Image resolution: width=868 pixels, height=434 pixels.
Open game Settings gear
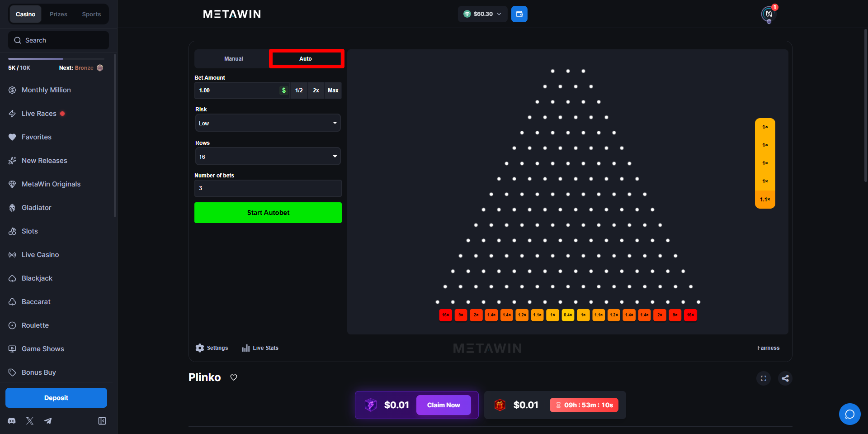coord(212,348)
